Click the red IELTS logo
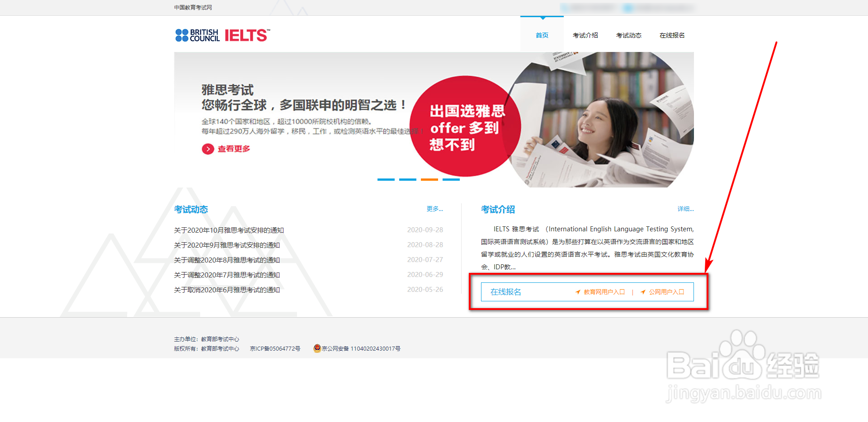This screenshot has width=868, height=422. pyautogui.click(x=245, y=35)
